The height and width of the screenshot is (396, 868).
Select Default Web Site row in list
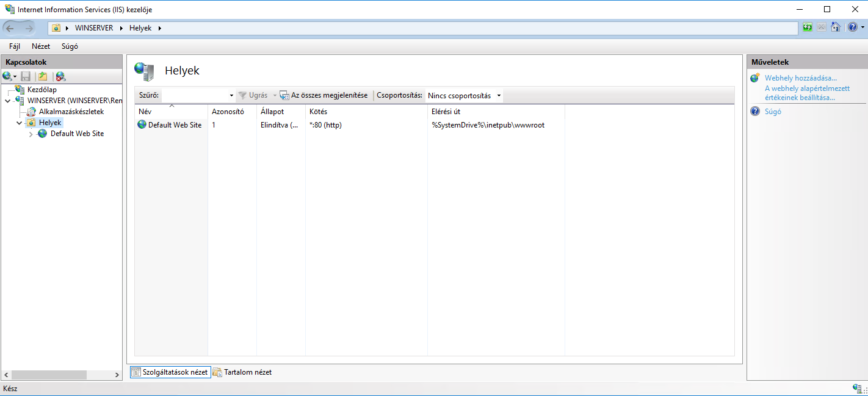click(175, 125)
